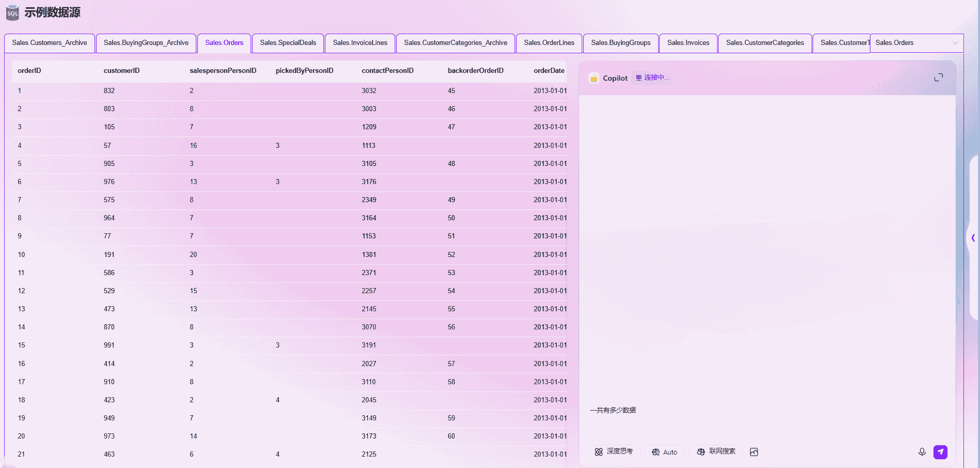Image resolution: width=980 pixels, height=468 pixels.
Task: Select customerID cell 529
Action: [x=109, y=291]
